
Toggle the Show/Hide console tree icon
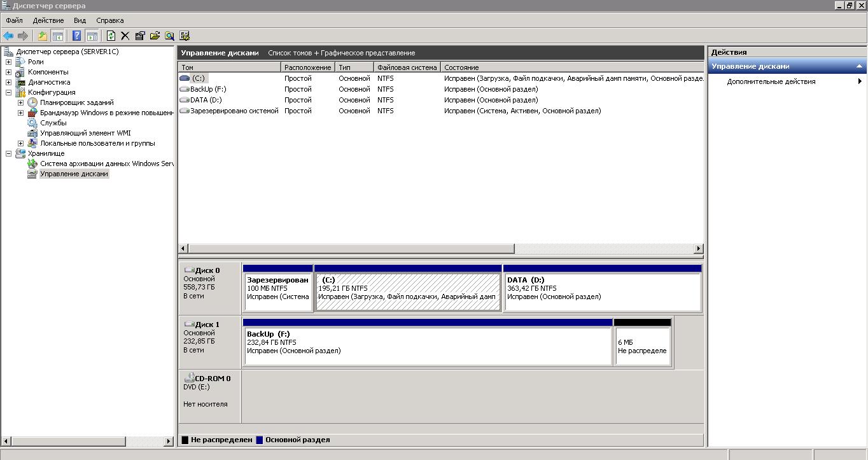pos(57,36)
